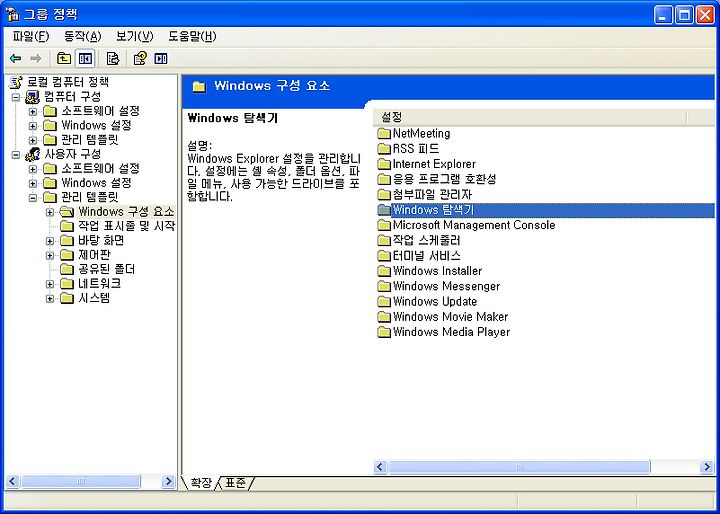
Task: Click the tree pane left scroll arrow
Action: 11,481
